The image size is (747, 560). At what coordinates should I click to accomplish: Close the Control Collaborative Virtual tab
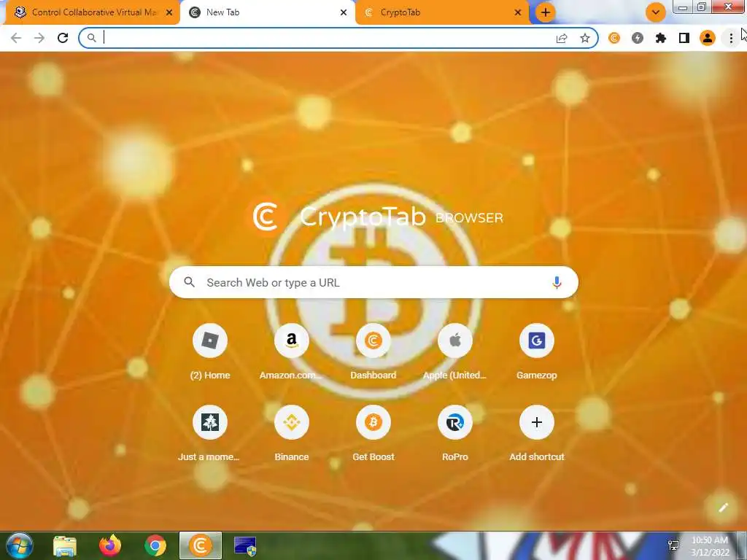pos(169,13)
